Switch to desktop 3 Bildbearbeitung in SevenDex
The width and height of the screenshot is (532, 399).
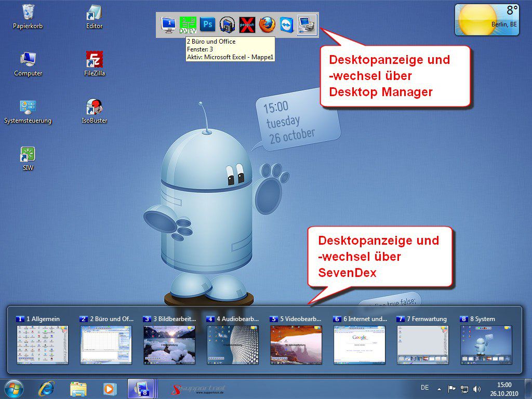(x=169, y=343)
